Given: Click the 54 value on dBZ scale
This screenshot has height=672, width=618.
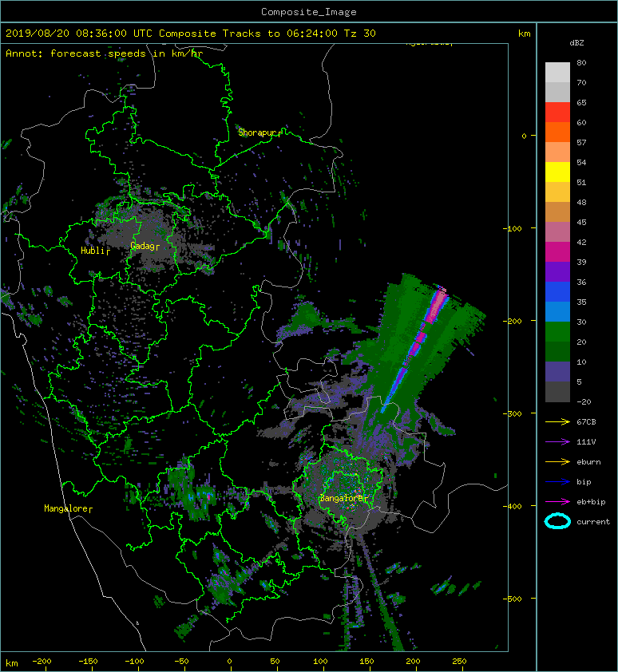Looking at the screenshot, I should (x=581, y=163).
